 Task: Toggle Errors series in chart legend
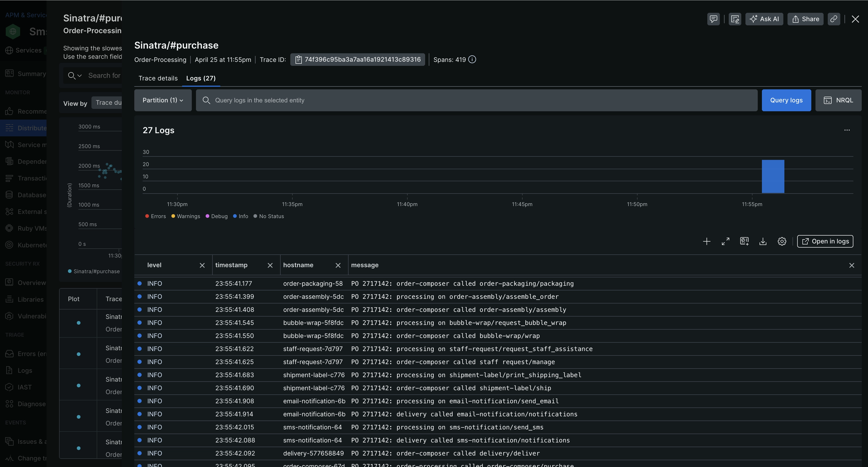[155, 216]
